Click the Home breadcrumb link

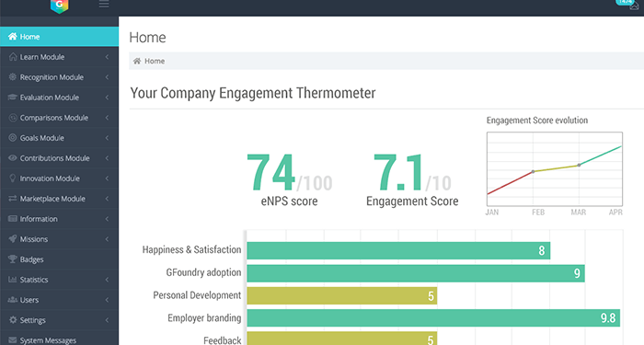(x=155, y=61)
